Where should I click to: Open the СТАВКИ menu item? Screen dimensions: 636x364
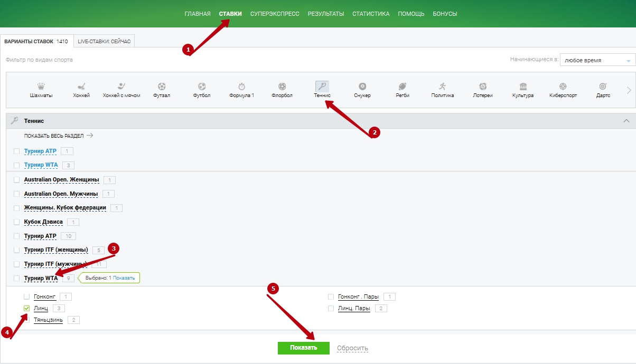tap(230, 14)
